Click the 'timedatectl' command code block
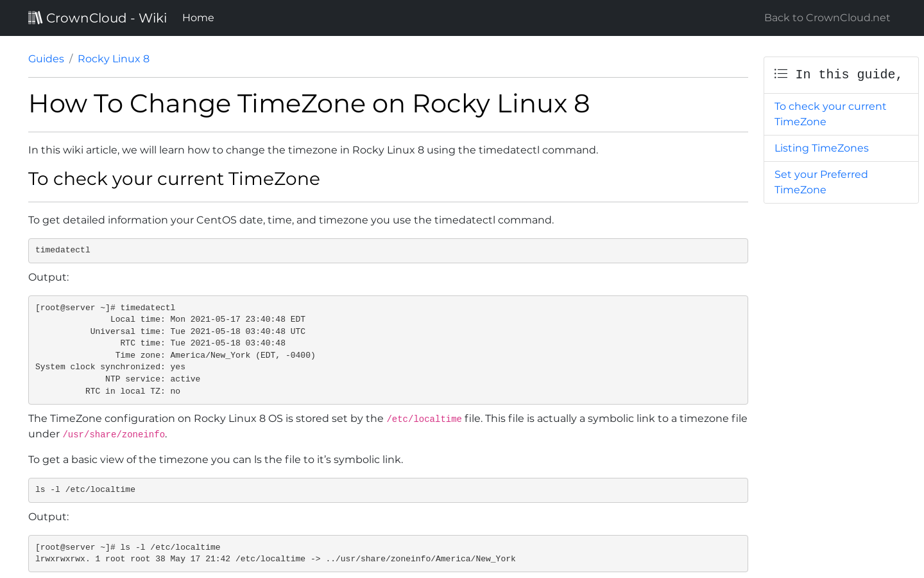The image size is (924, 578). [388, 250]
